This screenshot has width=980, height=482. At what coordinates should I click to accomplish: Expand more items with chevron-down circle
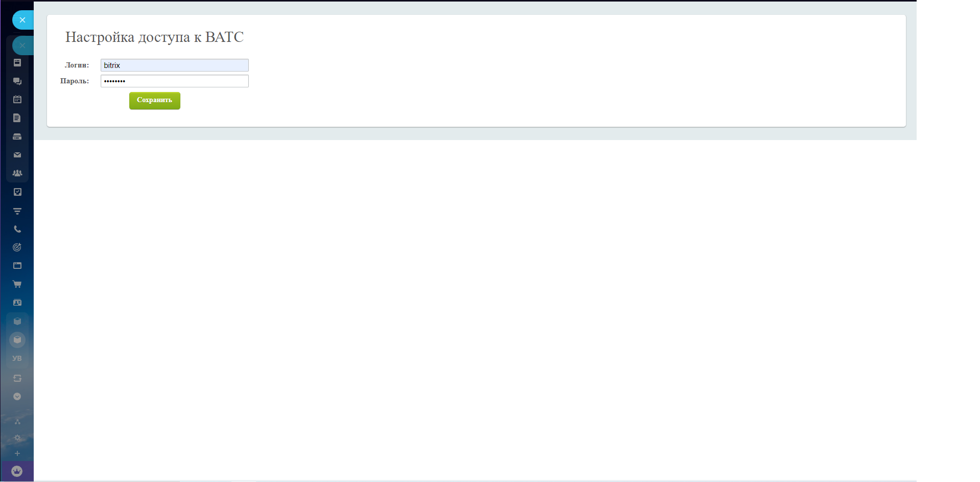click(17, 397)
